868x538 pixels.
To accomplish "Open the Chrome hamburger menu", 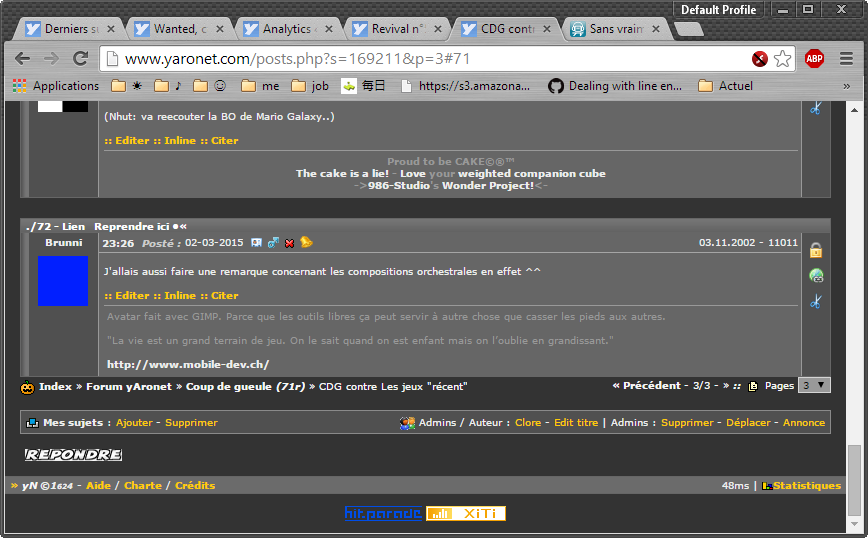I will click(846, 59).
